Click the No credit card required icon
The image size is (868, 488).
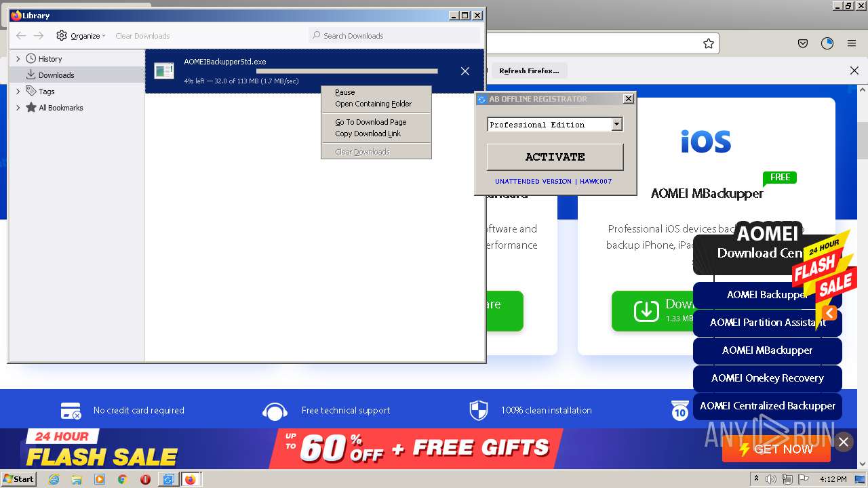click(x=71, y=411)
